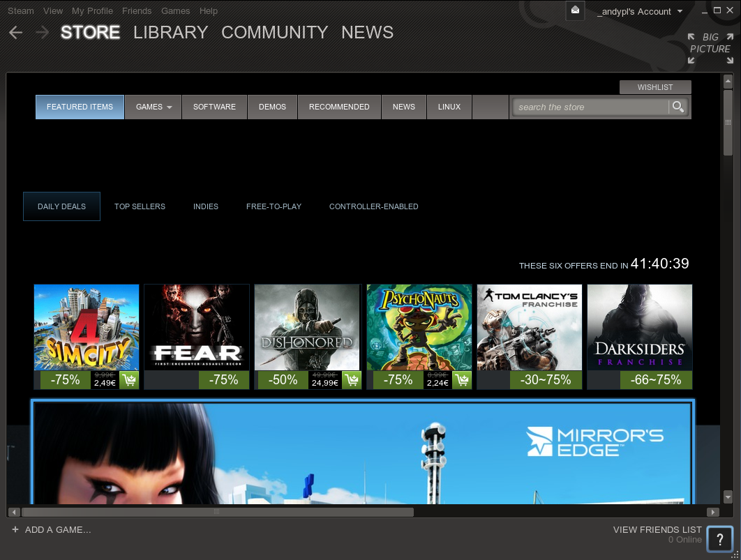This screenshot has height=560, width=741.
Task: Show the Free-to-Play list
Action: [274, 206]
